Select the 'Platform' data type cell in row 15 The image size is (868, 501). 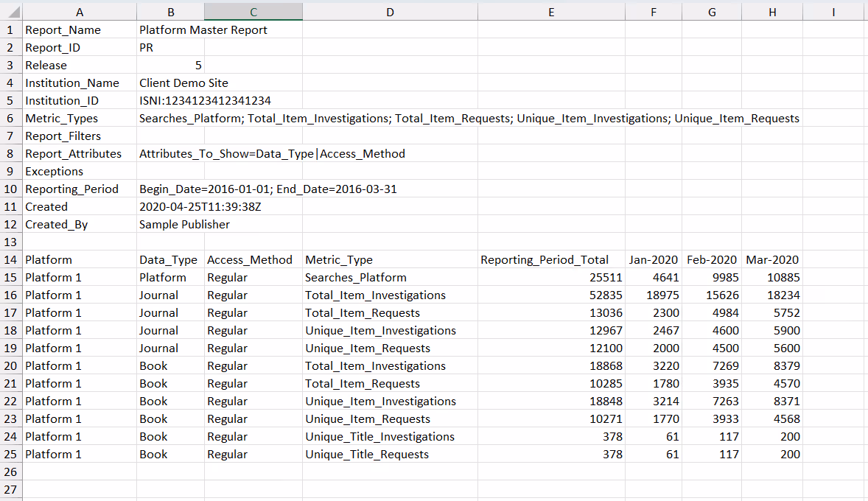pos(170,277)
